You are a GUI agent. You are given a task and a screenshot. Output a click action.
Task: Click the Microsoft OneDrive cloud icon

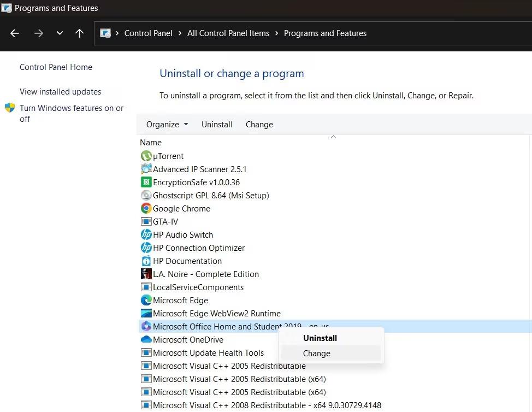pos(146,339)
